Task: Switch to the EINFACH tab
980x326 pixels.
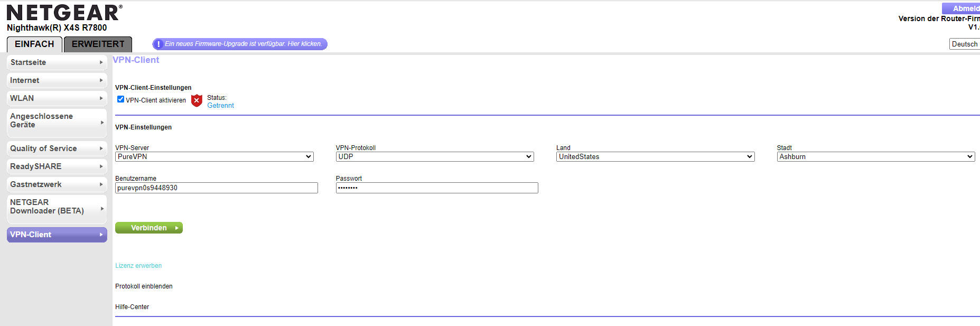Action: point(34,44)
